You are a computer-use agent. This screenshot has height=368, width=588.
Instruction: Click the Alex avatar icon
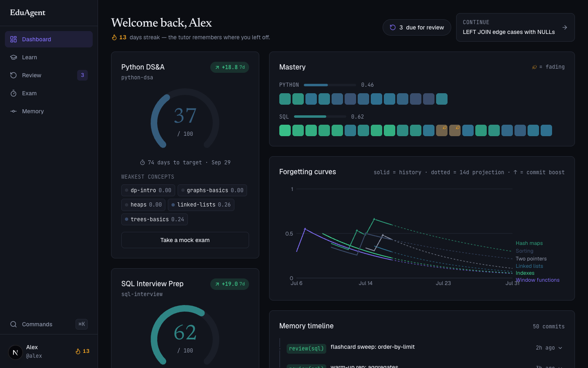click(16, 352)
